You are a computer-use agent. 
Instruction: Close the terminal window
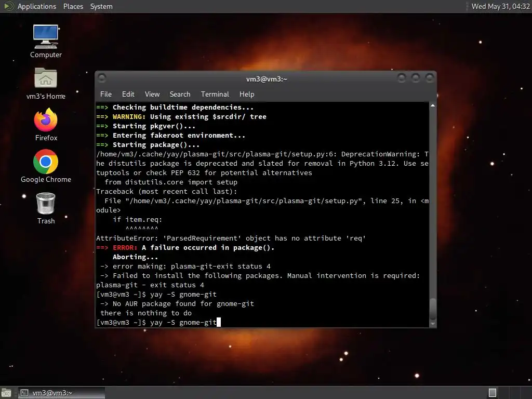click(x=430, y=78)
